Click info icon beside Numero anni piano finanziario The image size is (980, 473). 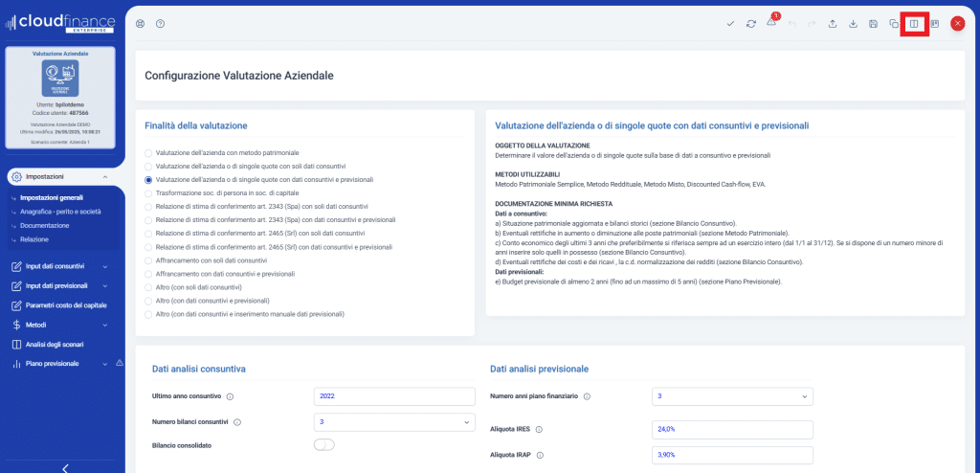pyautogui.click(x=588, y=396)
